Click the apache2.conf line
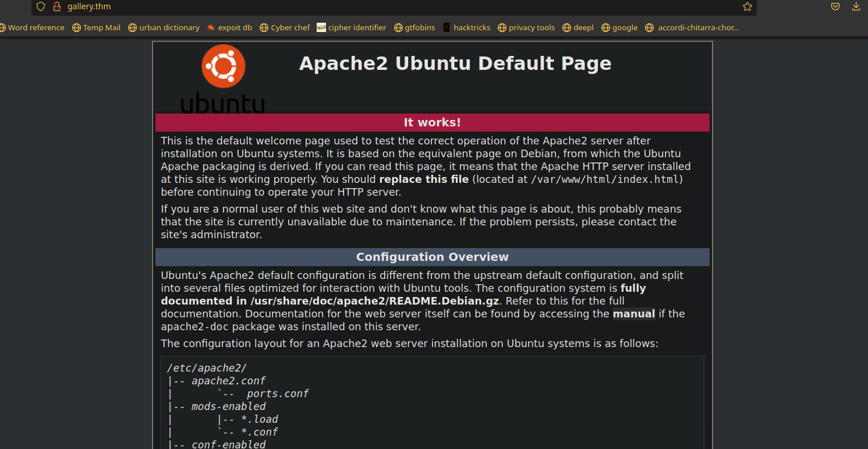Screen dimensions: 868x449 [x=228, y=381]
